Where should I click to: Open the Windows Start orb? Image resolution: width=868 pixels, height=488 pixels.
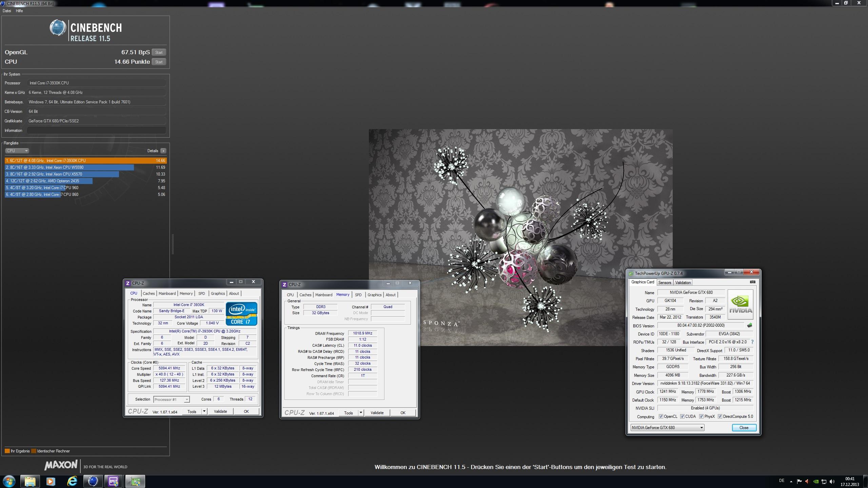9,481
